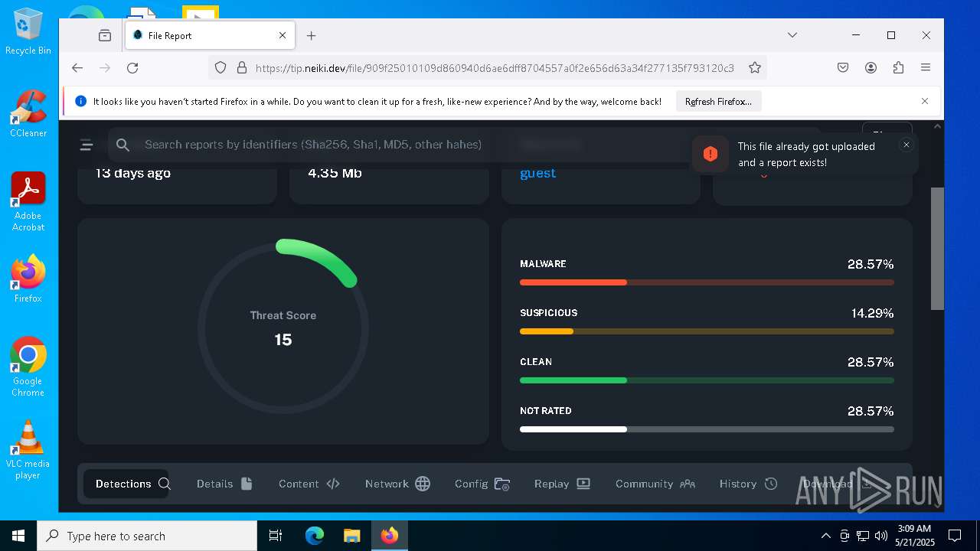Click the Download tab
980x551 pixels.
click(x=838, y=484)
